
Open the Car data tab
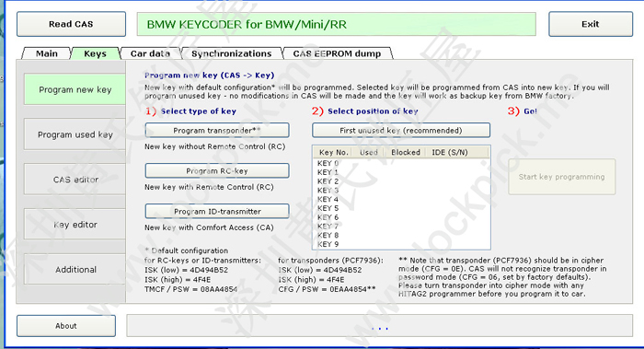[x=150, y=53]
